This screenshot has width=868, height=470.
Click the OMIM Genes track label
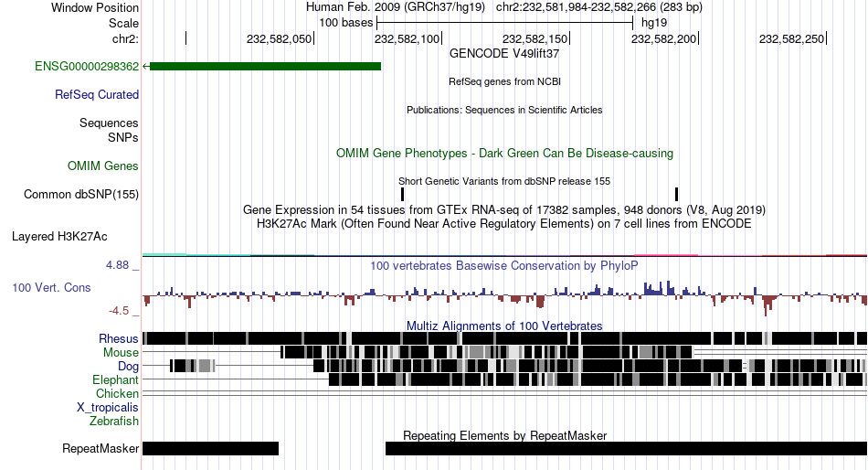[x=103, y=166]
